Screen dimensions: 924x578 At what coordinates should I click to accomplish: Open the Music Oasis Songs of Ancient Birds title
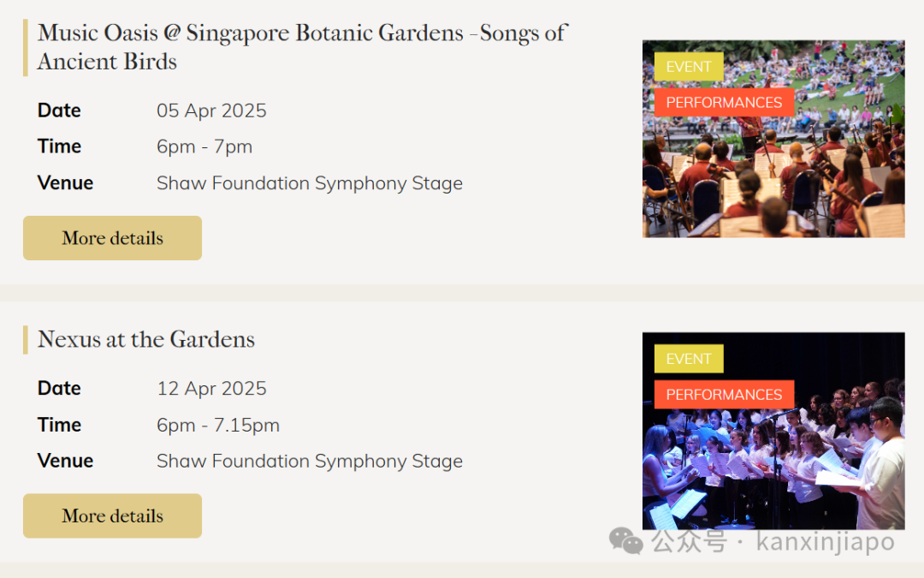pyautogui.click(x=302, y=47)
